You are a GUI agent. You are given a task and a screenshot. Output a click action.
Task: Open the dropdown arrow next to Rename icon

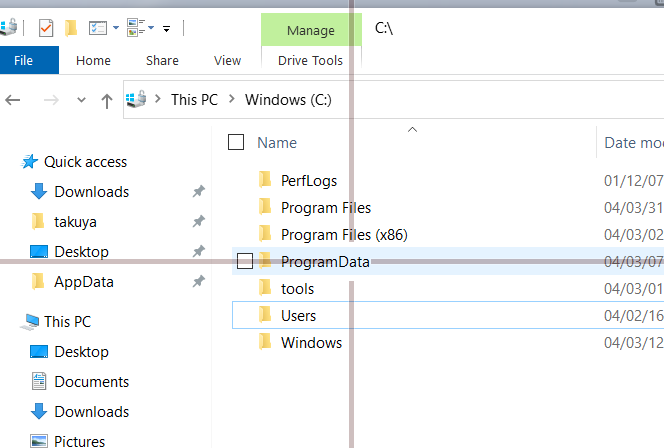click(x=116, y=28)
